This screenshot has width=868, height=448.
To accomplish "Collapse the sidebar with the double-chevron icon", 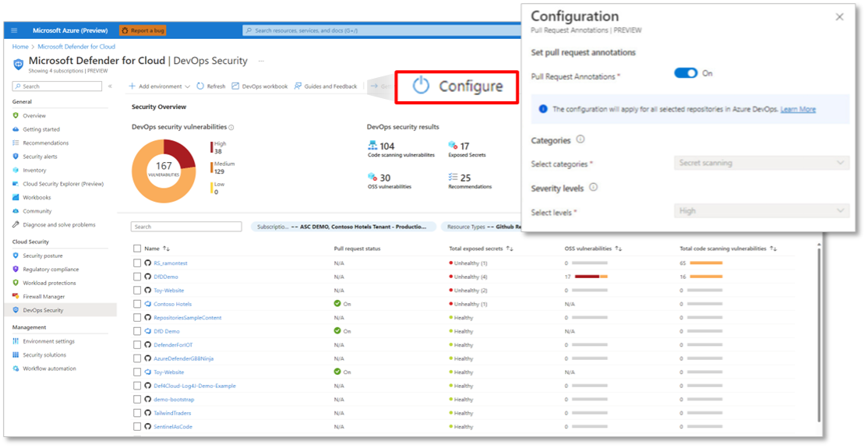I will 110,86.
